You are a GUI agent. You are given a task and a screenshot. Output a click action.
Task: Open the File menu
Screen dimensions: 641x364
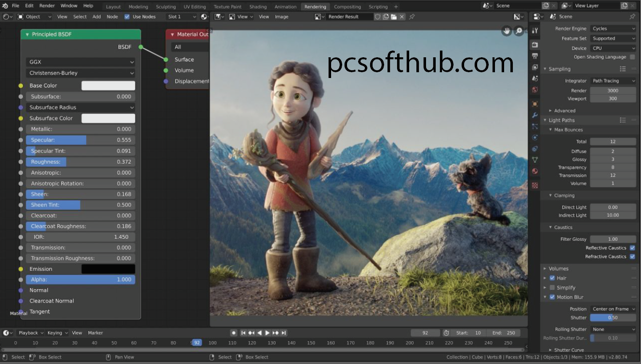click(x=15, y=6)
